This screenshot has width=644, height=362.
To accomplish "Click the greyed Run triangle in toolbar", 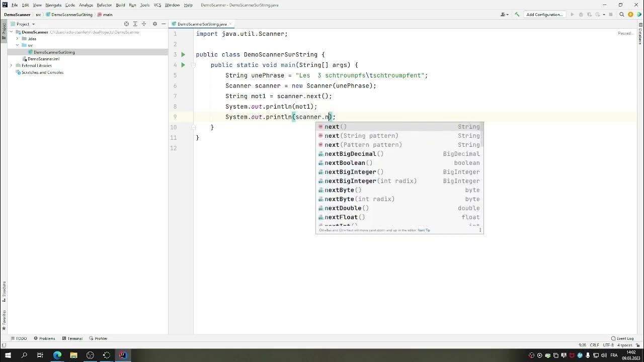I will click(x=572, y=15).
